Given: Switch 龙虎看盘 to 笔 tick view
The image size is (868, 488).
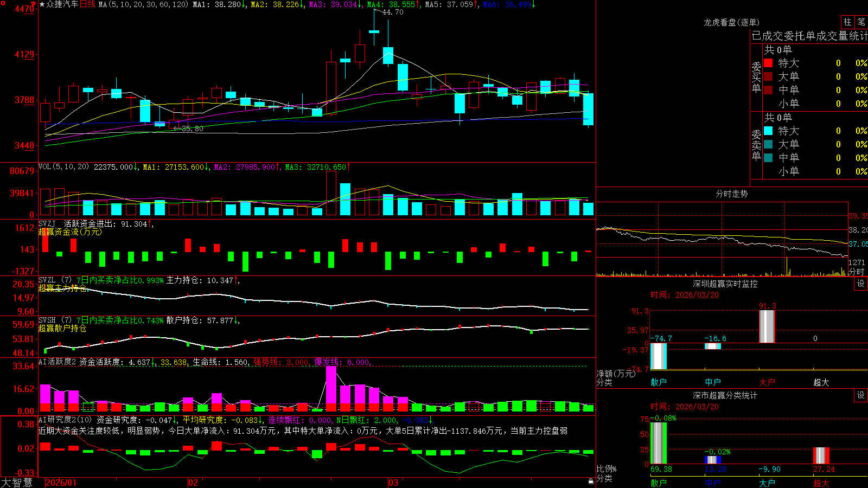Looking at the screenshot, I should coord(861,22).
